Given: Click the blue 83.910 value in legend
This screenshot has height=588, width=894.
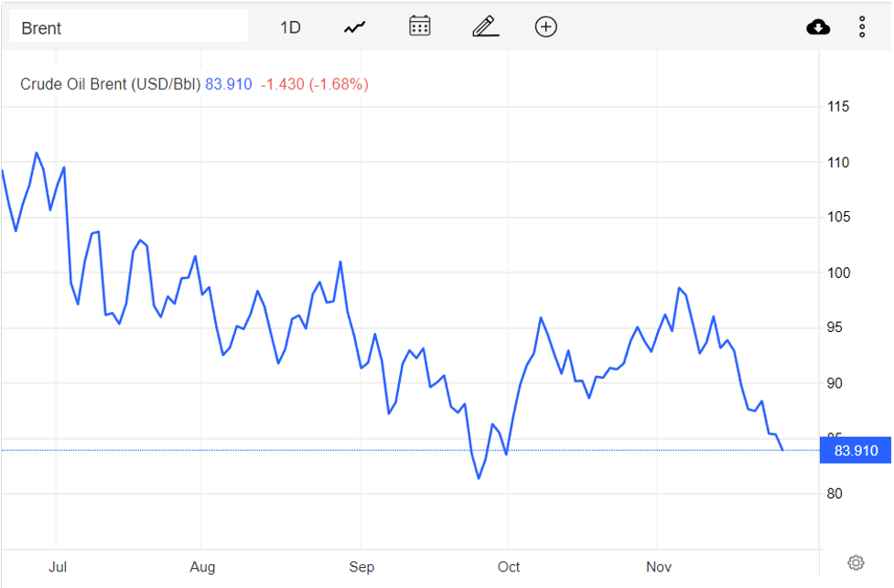Looking at the screenshot, I should [229, 84].
